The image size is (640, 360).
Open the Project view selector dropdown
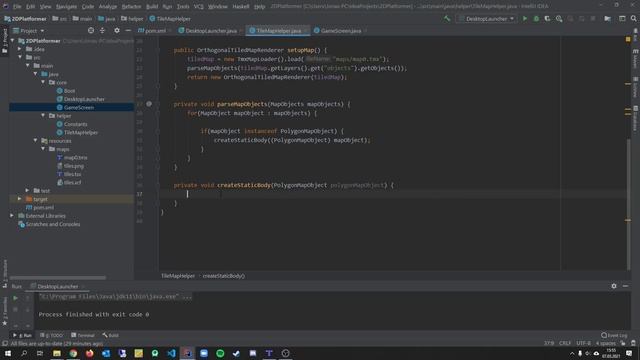point(29,31)
